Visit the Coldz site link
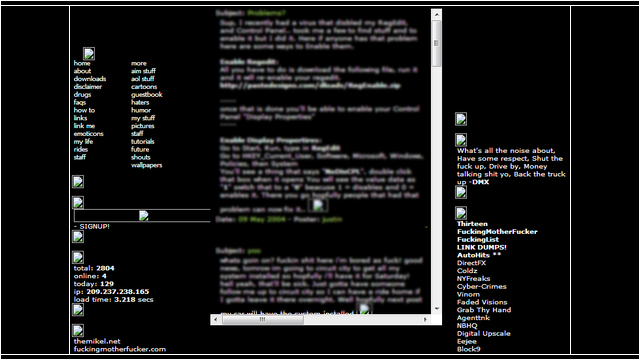The width and height of the screenshot is (640, 360). click(x=467, y=271)
